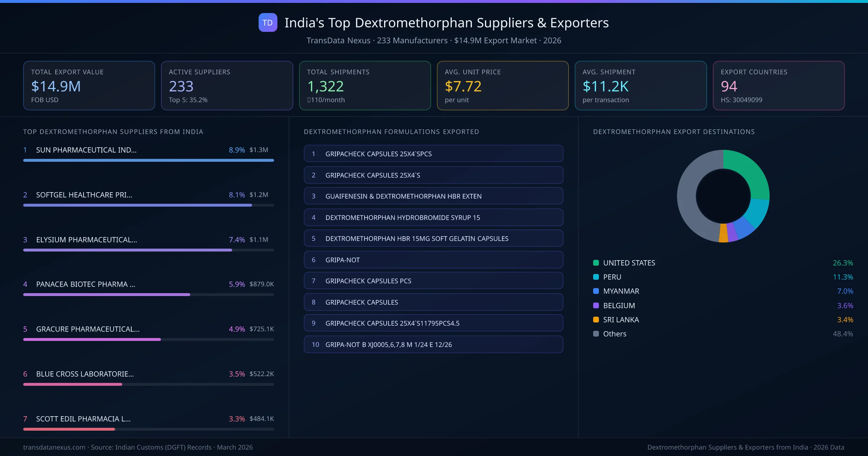Select the GRIPACHECK CAPSULES 25X4`SPCS row

click(x=433, y=153)
